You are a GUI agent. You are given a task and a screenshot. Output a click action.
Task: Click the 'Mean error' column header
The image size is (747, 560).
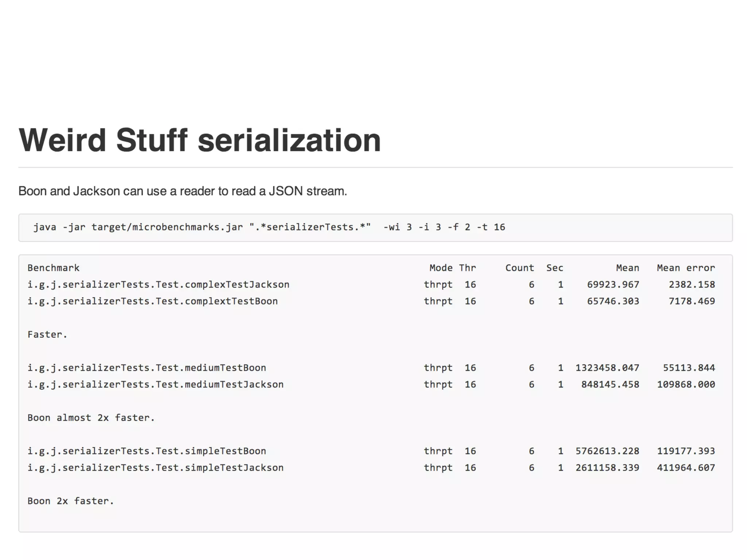pyautogui.click(x=685, y=268)
